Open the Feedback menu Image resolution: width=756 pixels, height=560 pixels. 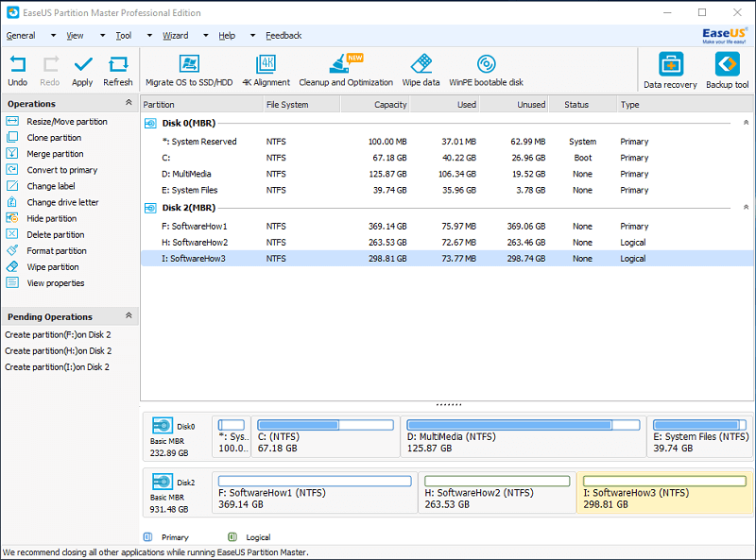pos(283,36)
